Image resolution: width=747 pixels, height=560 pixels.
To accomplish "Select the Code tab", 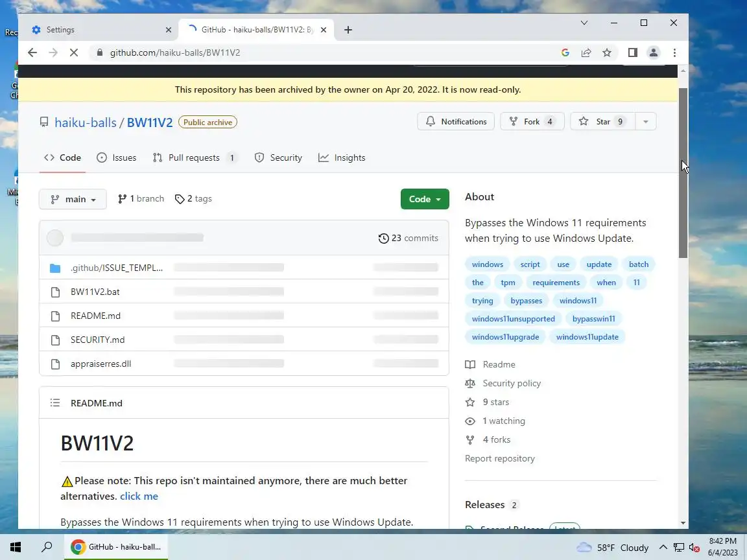I will [62, 157].
